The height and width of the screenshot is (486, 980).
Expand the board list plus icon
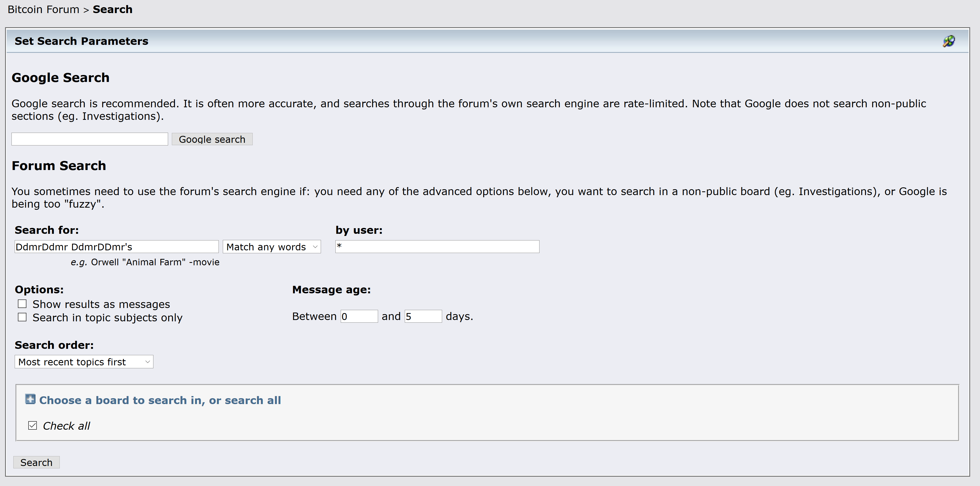pos(30,399)
